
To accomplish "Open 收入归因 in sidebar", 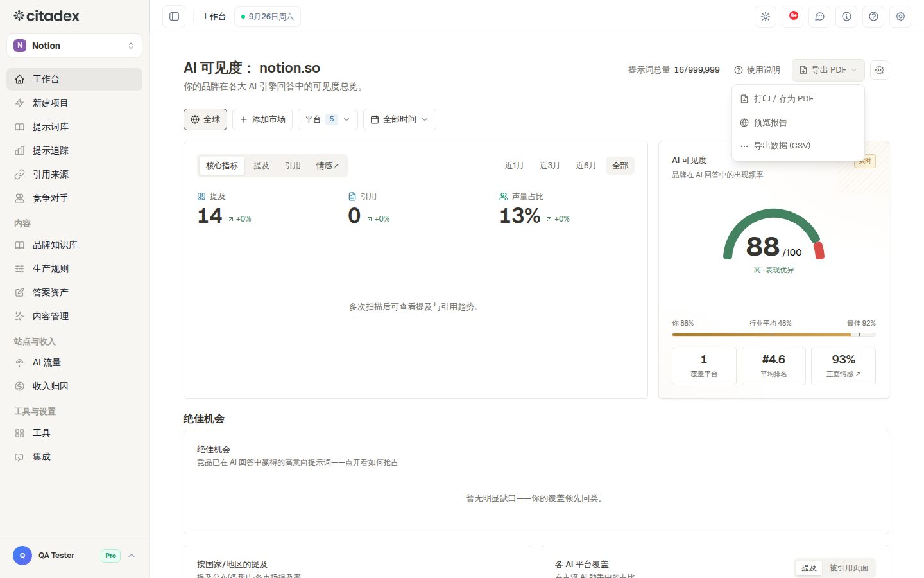I will click(74, 386).
